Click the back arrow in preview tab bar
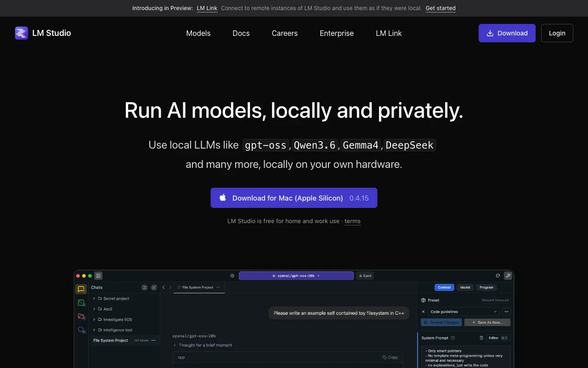The height and width of the screenshot is (368, 588). pos(164,287)
